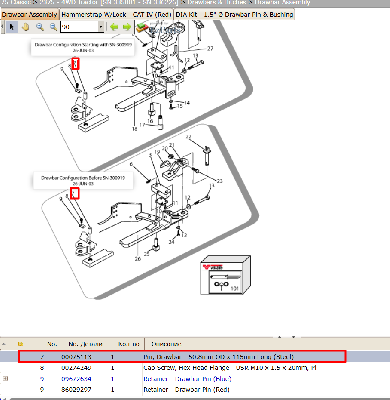Click the blue part number in row 9
390x400 pixels.
[x=76, y=379]
